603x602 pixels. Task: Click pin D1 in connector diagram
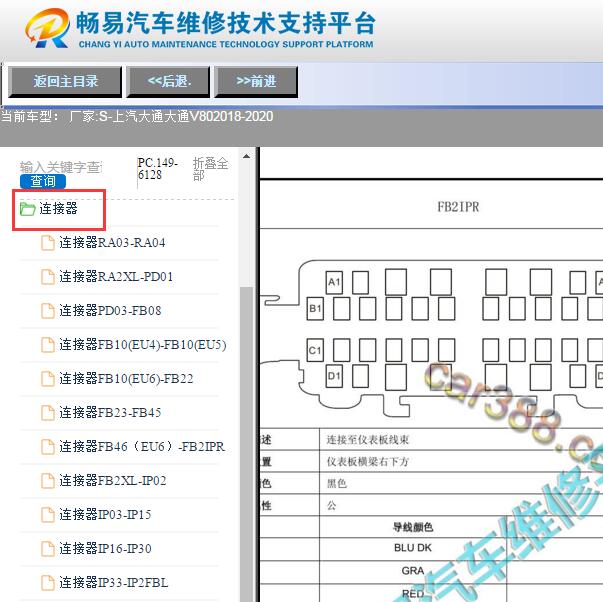pos(334,376)
